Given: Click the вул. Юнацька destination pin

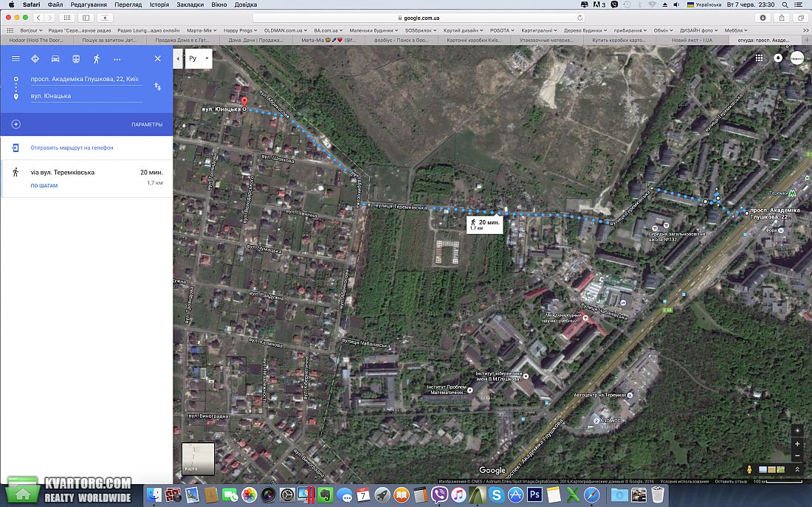Looking at the screenshot, I should 244,103.
